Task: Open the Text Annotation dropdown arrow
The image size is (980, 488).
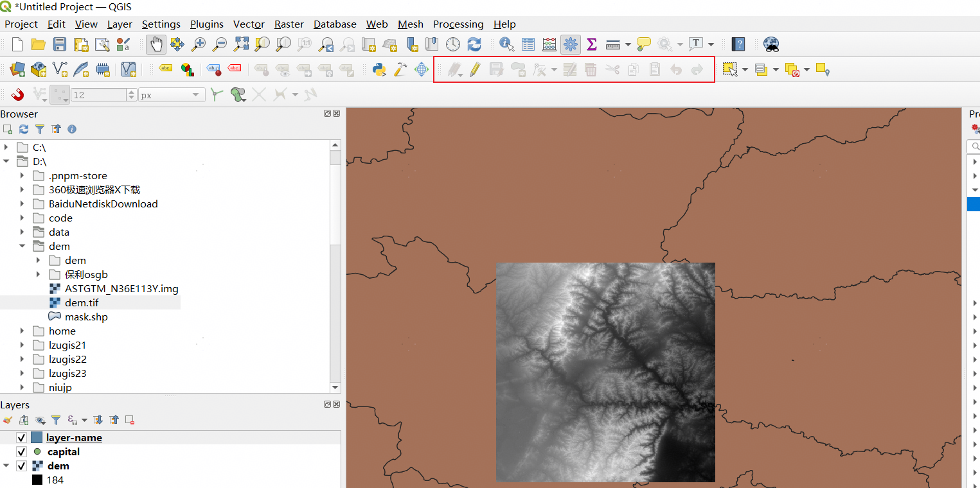Action: [x=711, y=44]
